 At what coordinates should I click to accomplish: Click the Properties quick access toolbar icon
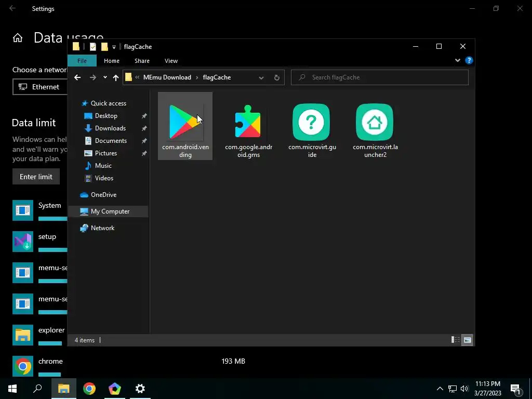92,46
